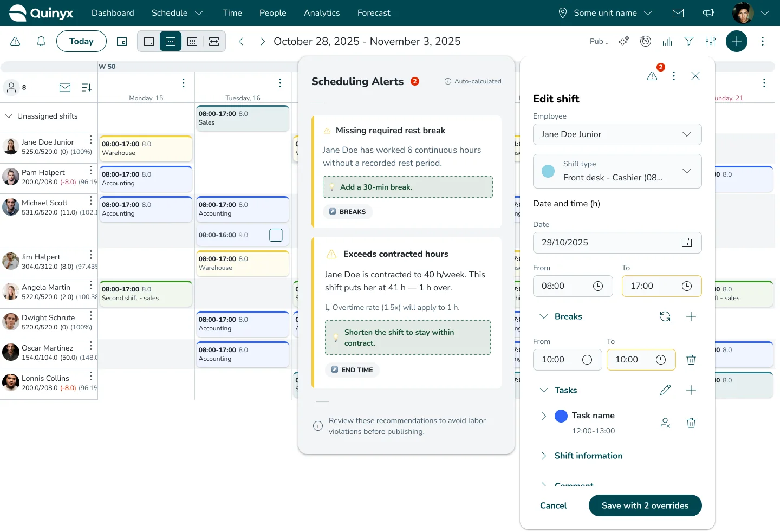780x532 pixels.
Task: Collapse the Tasks section
Action: 544,390
